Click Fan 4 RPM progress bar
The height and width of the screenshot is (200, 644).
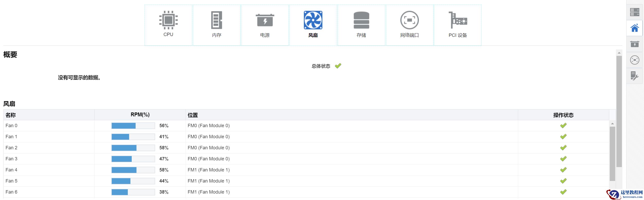133,170
